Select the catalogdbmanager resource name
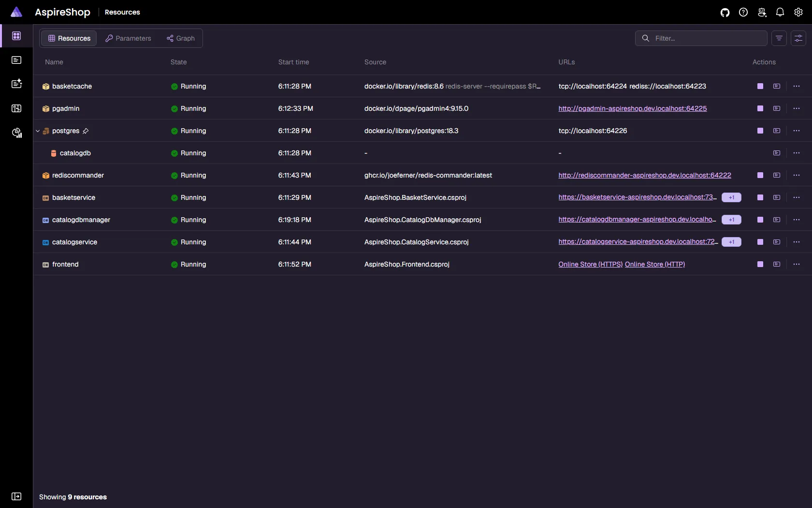The width and height of the screenshot is (812, 508). [81, 220]
